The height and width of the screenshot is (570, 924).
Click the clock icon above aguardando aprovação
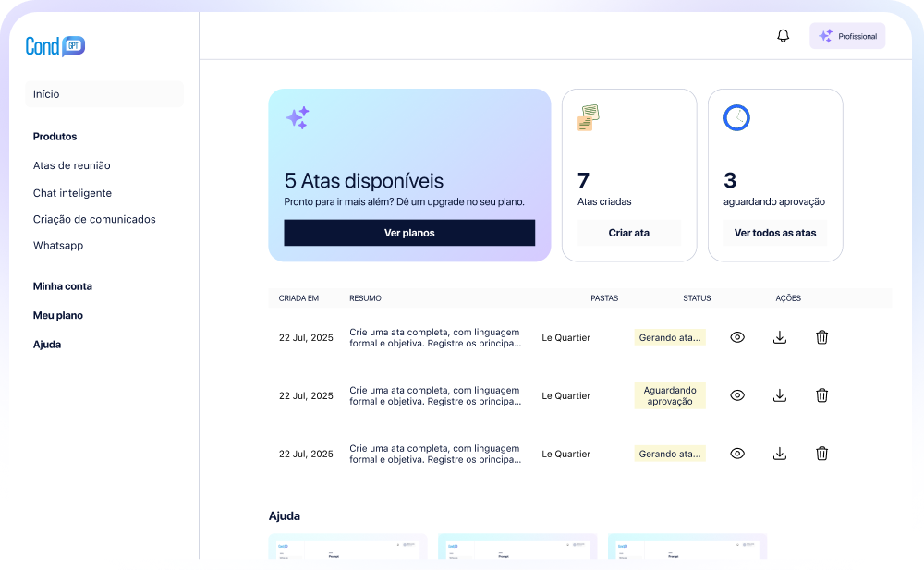pyautogui.click(x=736, y=118)
